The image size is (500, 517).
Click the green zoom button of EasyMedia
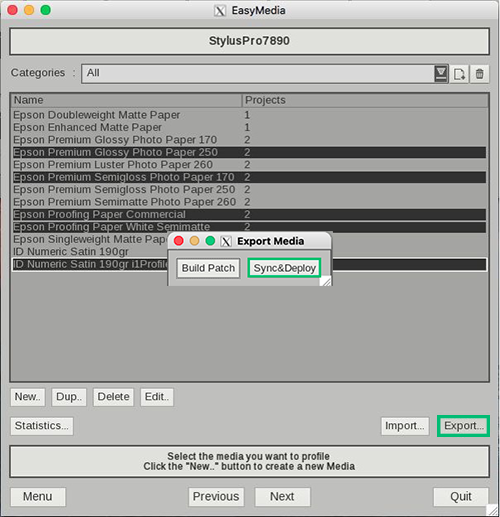point(46,10)
